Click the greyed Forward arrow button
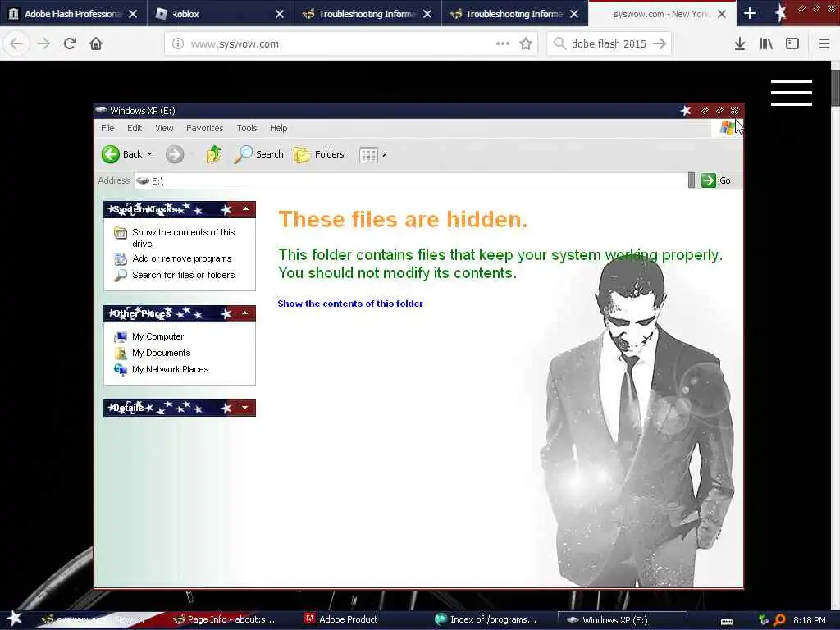Screen dimensions: 840x630 tap(174, 154)
